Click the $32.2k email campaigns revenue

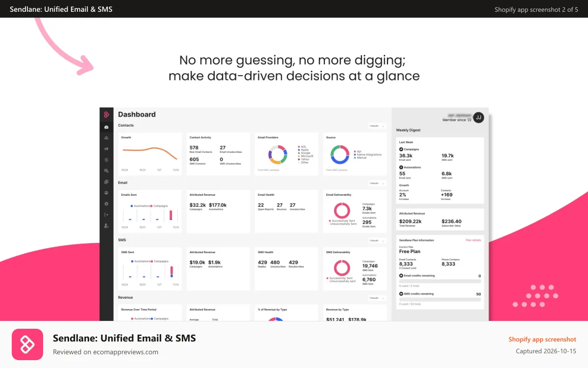(x=197, y=205)
